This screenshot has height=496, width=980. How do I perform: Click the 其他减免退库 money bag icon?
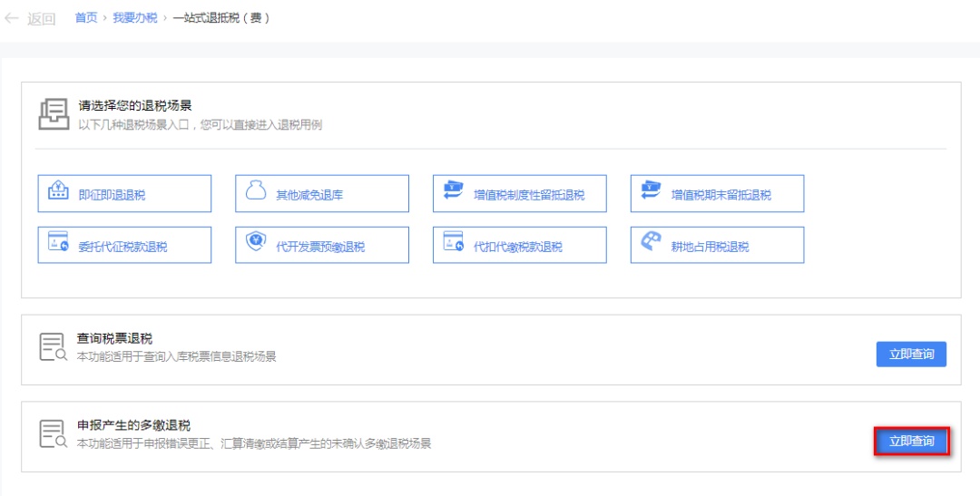coord(256,192)
